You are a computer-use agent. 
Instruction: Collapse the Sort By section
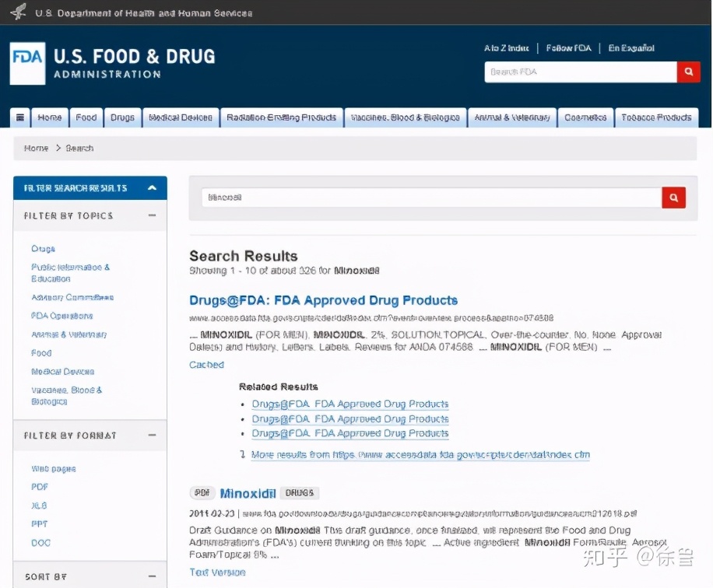[153, 576]
